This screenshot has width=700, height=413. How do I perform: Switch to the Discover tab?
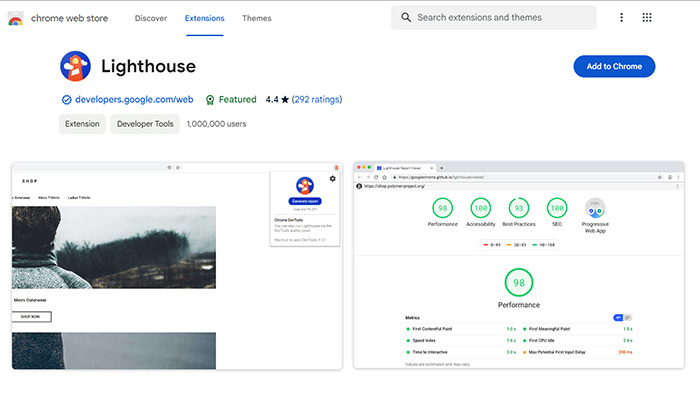tap(151, 18)
